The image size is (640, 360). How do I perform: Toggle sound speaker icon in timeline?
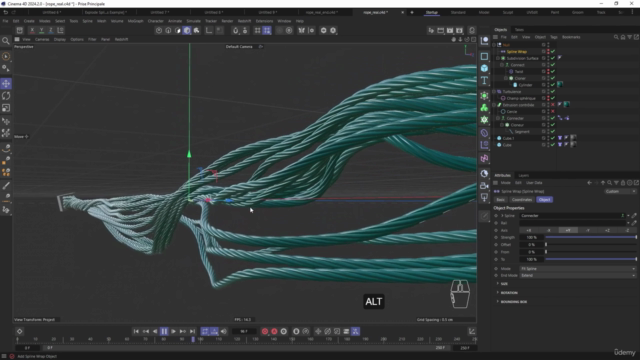[223, 331]
